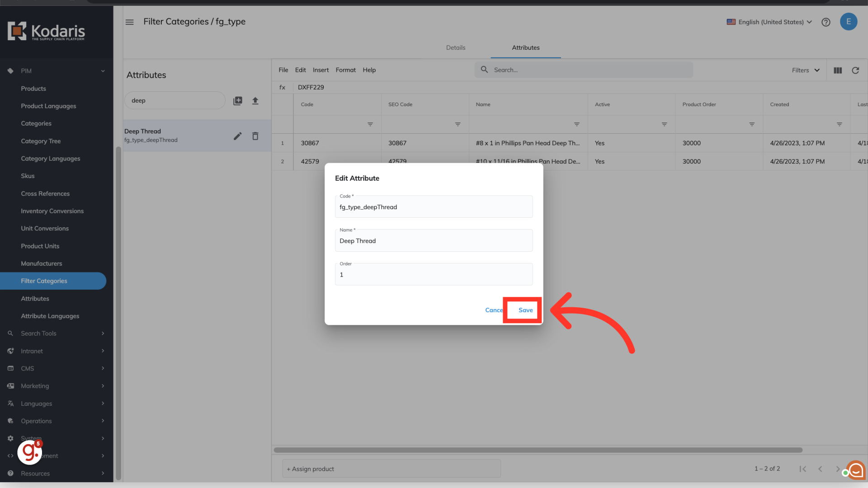Open the Filters dropdown
The image size is (868, 488).
(805, 70)
